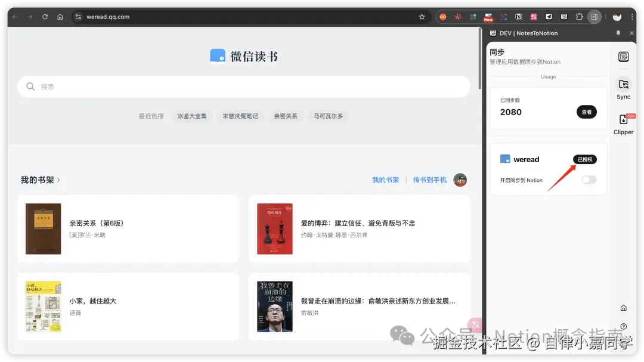Viewport: 644px width, 362px height.
Task: Click the title 小家，越住越大
Action: click(93, 301)
